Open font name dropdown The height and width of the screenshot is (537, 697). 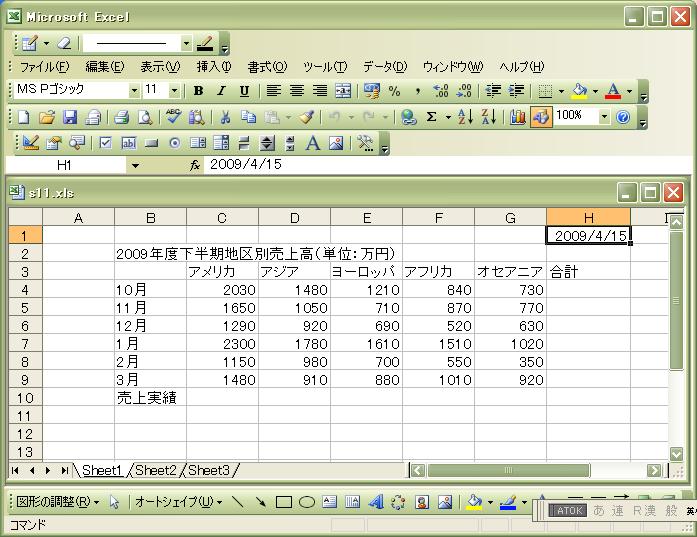134,91
